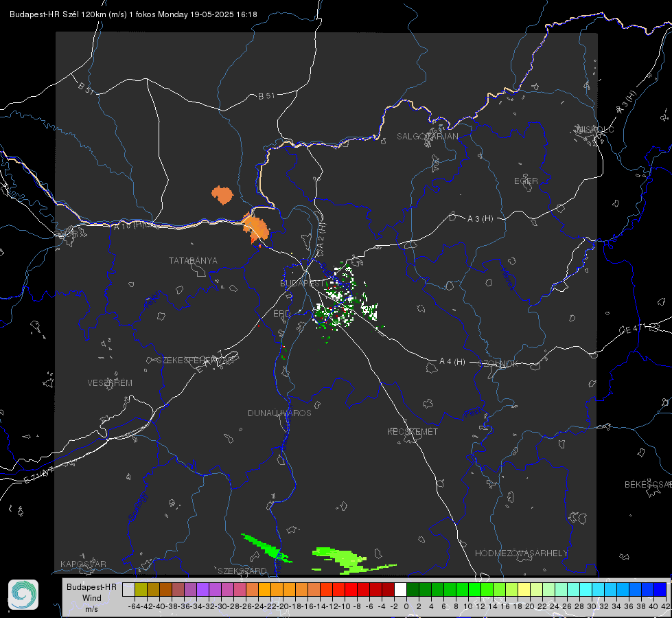Click the ERD town label
This screenshot has height=618, width=672.
tap(281, 314)
